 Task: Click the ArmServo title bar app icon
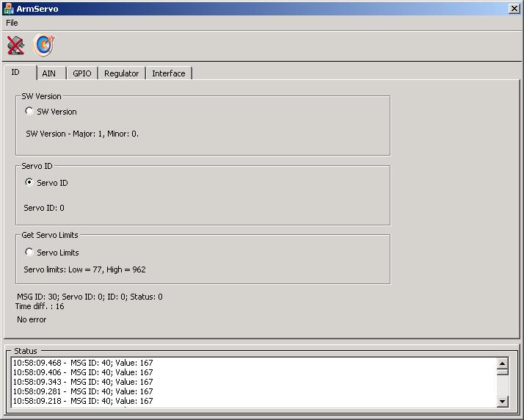pos(8,8)
